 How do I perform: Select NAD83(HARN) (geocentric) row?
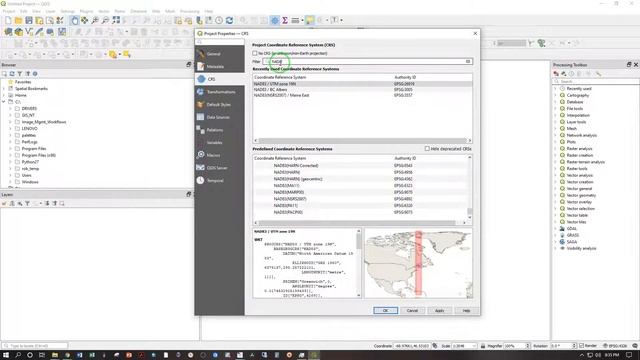362,179
